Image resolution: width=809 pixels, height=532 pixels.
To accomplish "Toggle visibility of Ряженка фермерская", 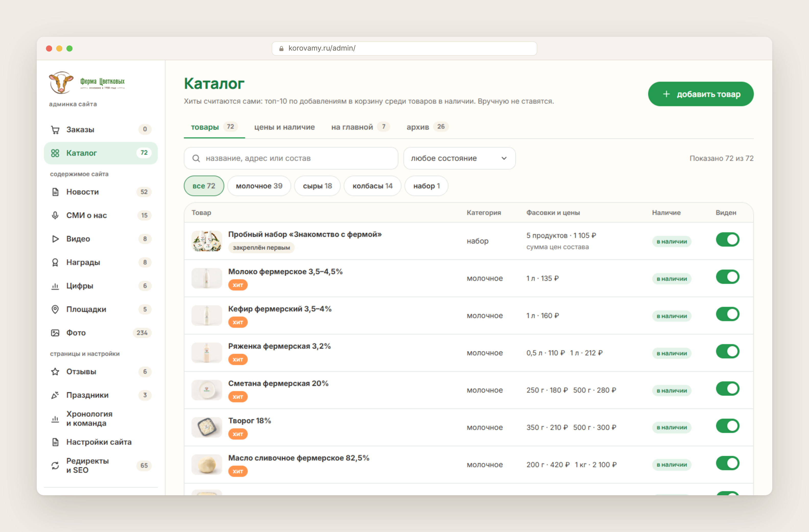I will 728,351.
